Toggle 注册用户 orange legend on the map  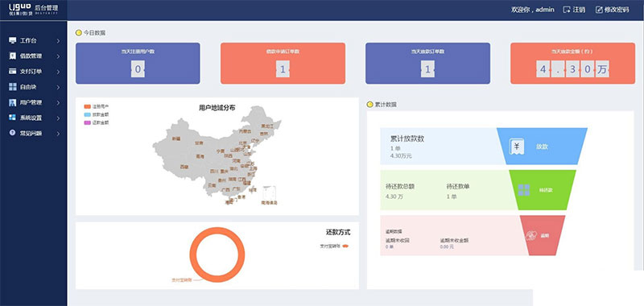click(97, 106)
